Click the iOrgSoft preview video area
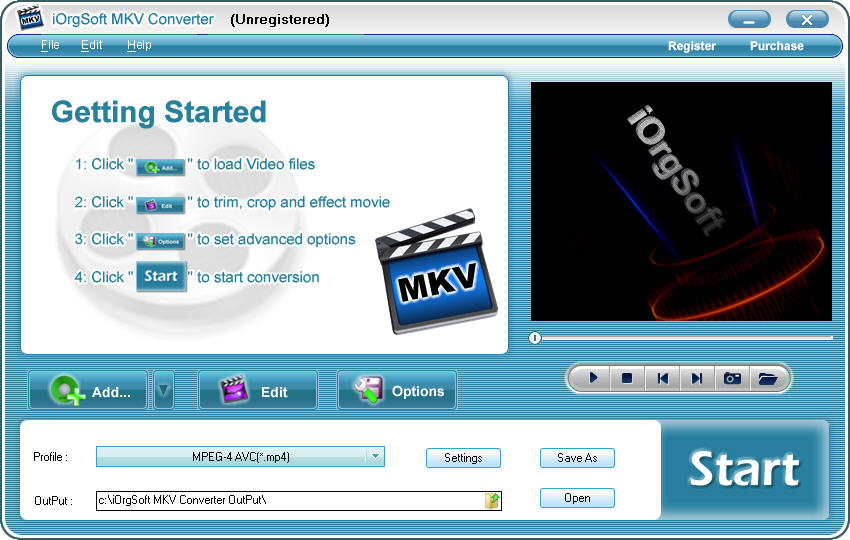 (681, 201)
